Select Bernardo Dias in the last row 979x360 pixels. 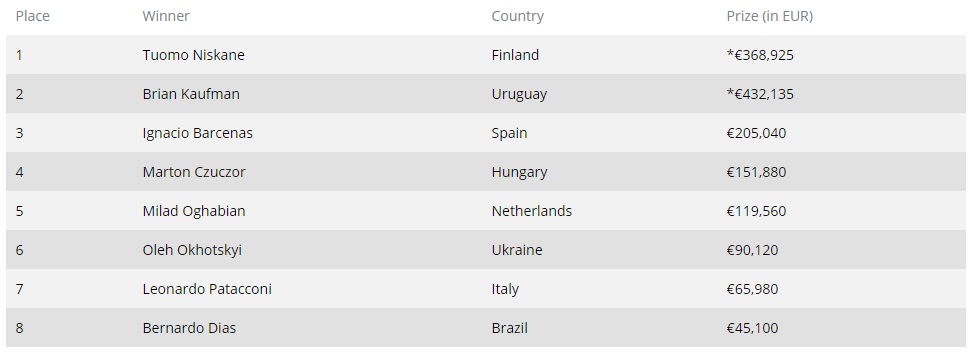pos(189,328)
